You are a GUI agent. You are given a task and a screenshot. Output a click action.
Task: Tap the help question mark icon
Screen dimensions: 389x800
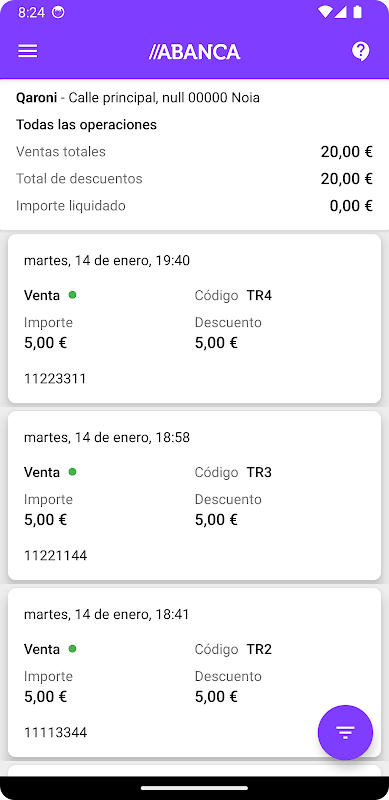click(x=360, y=52)
